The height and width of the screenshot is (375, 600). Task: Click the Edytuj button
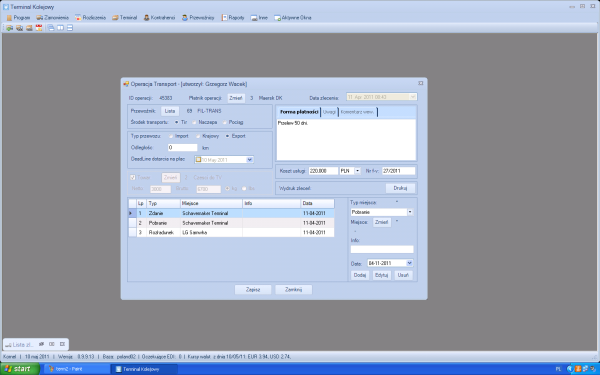click(x=382, y=275)
